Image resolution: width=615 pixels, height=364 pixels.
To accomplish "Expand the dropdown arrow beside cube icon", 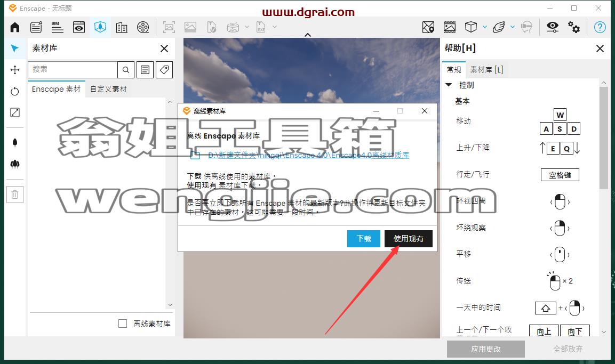I will [485, 27].
